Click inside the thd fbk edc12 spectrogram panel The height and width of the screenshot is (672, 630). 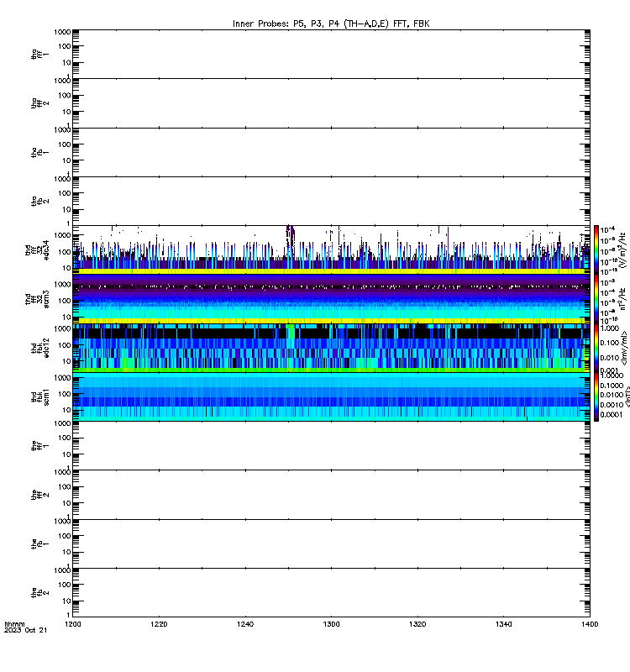tap(331, 348)
